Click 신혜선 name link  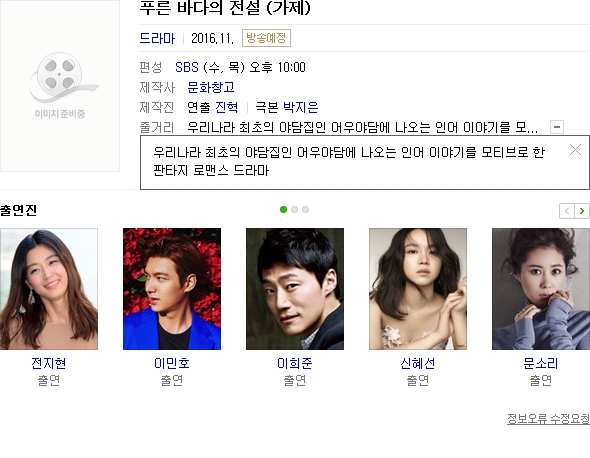(418, 363)
